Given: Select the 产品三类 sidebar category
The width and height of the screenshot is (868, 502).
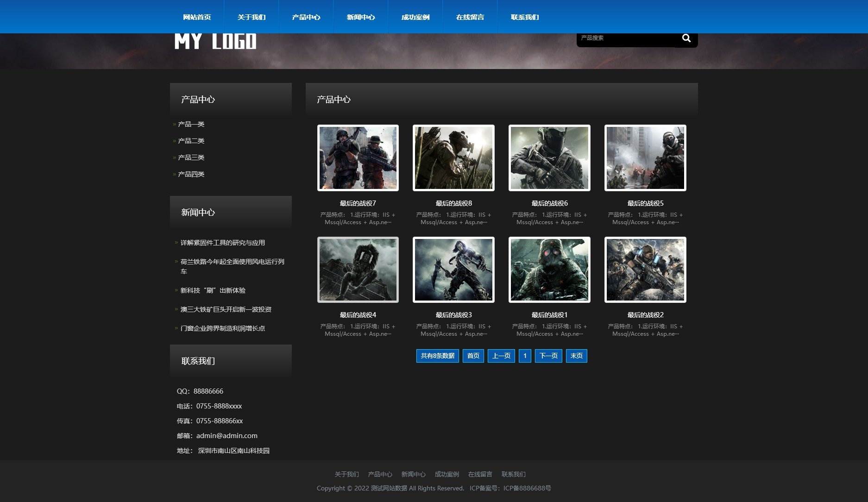Looking at the screenshot, I should click(x=191, y=157).
